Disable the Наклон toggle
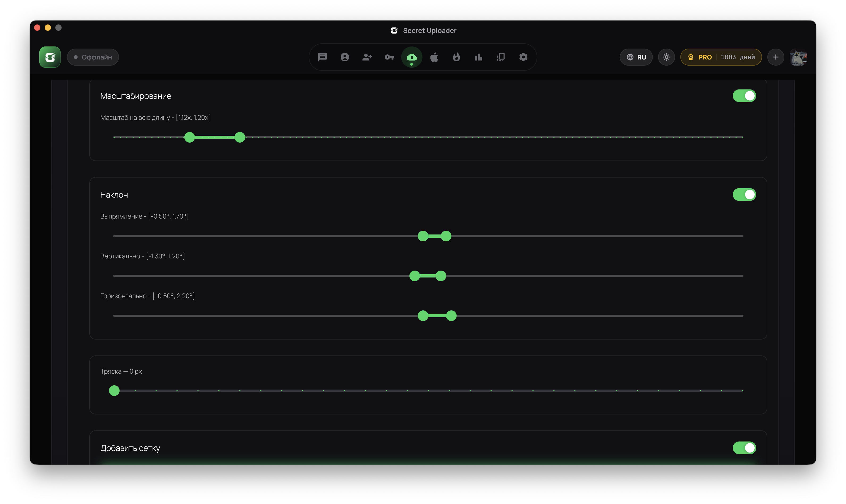 click(744, 195)
